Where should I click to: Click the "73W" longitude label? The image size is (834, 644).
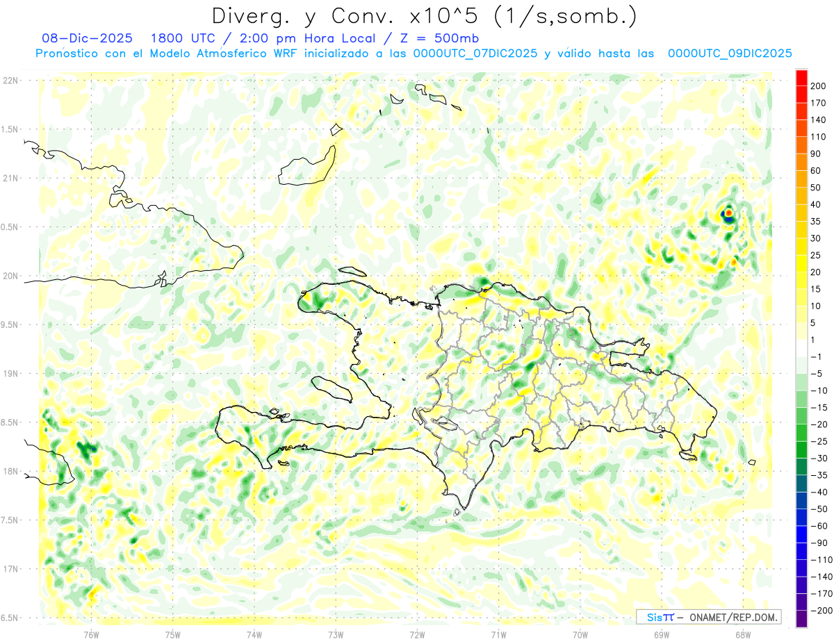click(336, 634)
